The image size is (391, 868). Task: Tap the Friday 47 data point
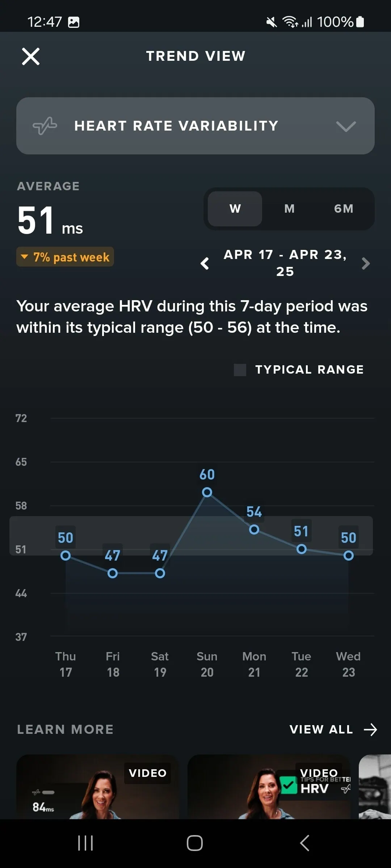pos(113,573)
